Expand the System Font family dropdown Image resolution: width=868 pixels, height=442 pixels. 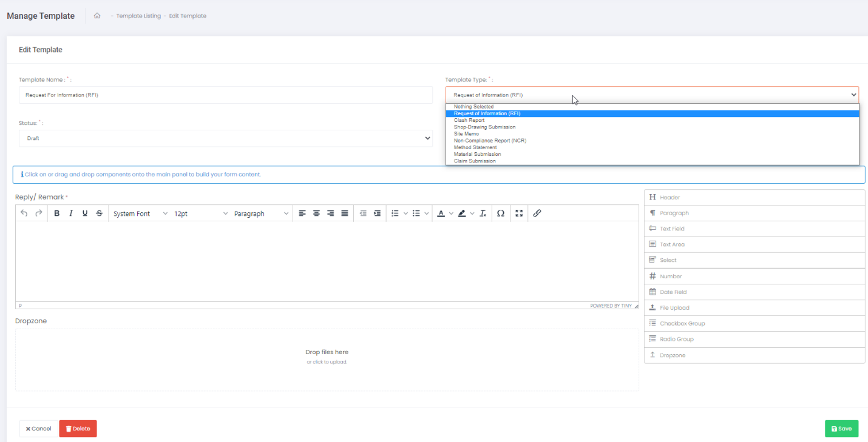140,213
